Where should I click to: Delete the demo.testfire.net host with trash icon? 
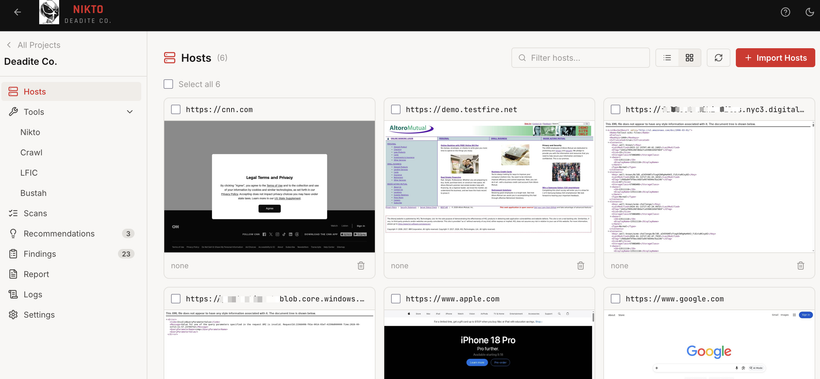coord(580,266)
